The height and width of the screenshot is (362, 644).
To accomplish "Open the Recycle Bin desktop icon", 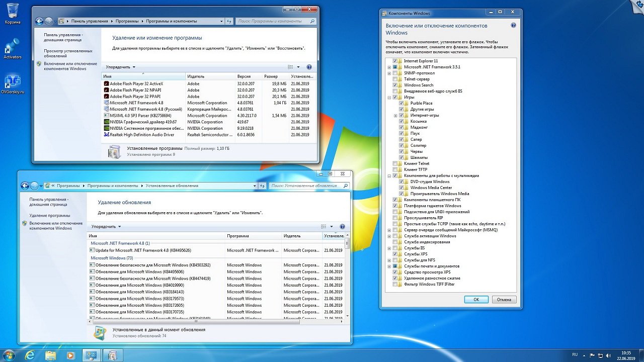I will (12, 11).
